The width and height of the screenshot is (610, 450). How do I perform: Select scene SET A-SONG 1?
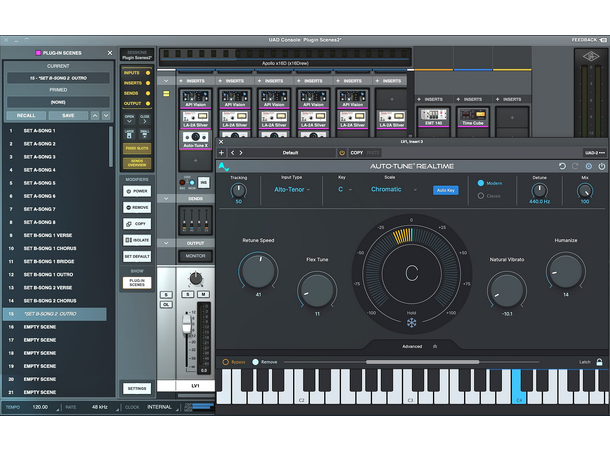click(56, 131)
